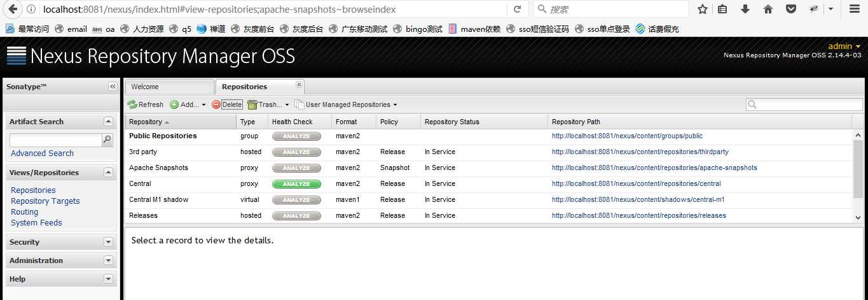Click the browser home icon

[x=768, y=9]
